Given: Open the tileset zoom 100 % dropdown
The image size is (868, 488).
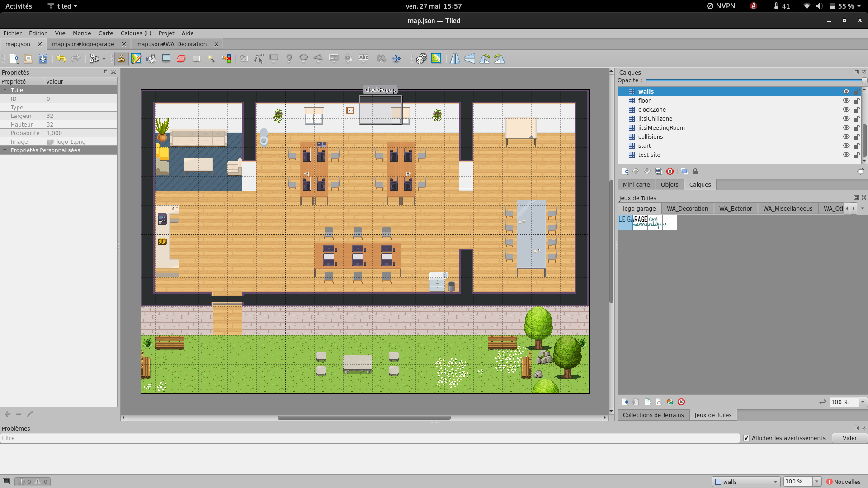Looking at the screenshot, I should coord(863,402).
